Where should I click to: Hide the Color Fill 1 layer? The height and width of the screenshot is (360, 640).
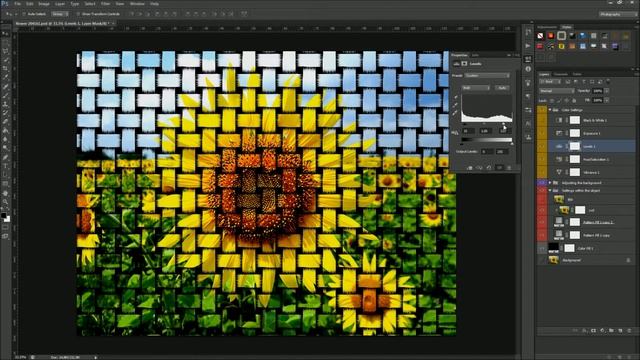[x=542, y=248]
